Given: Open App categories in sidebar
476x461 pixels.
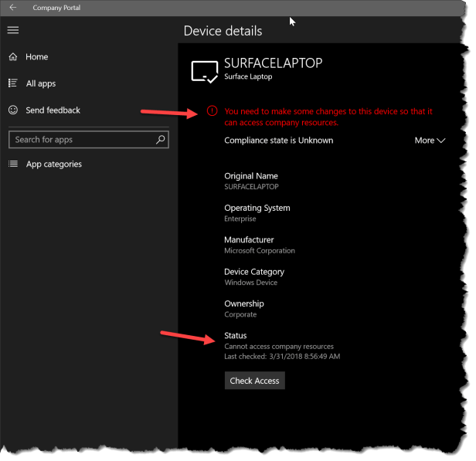Looking at the screenshot, I should 54,164.
